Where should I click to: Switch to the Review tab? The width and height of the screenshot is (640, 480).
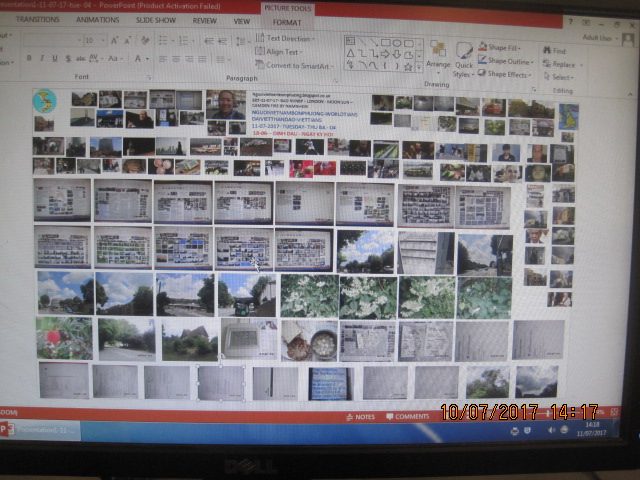pyautogui.click(x=204, y=20)
